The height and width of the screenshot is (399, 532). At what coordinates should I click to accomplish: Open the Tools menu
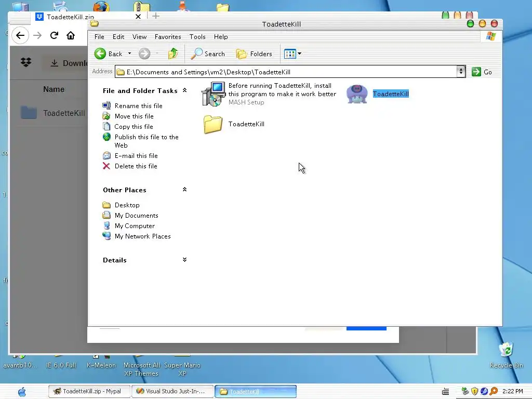click(197, 37)
